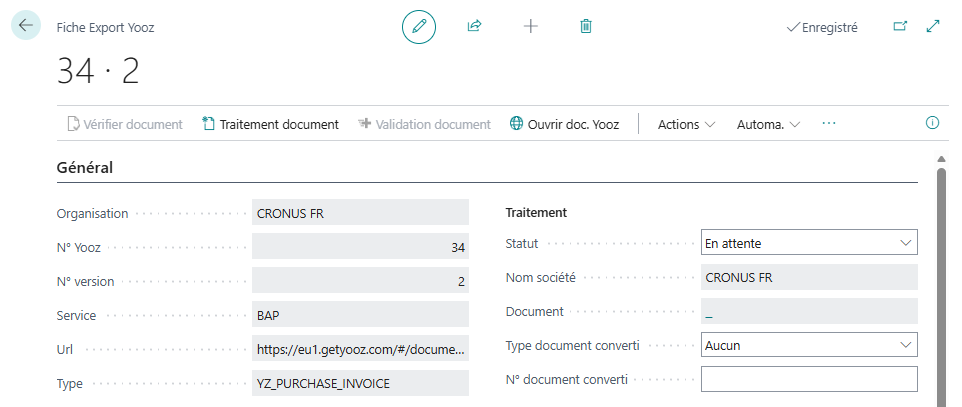
Task: Click the trash delete icon
Action: [x=587, y=27]
